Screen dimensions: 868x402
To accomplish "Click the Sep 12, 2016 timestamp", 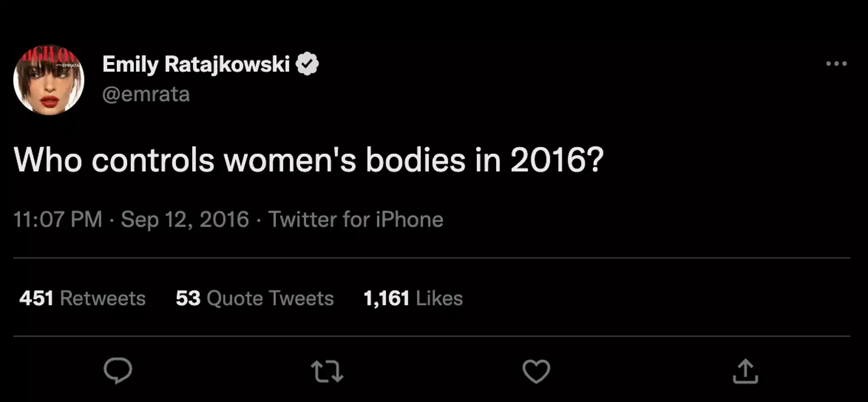I will coord(184,219).
